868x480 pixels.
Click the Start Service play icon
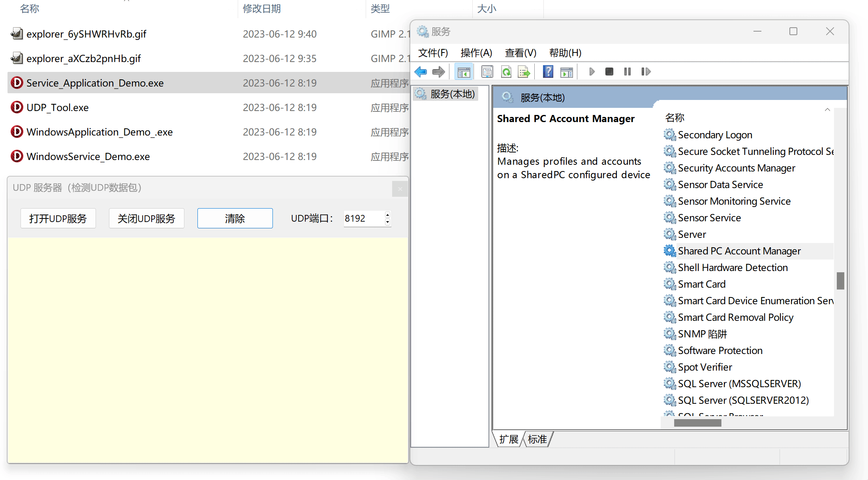click(592, 72)
